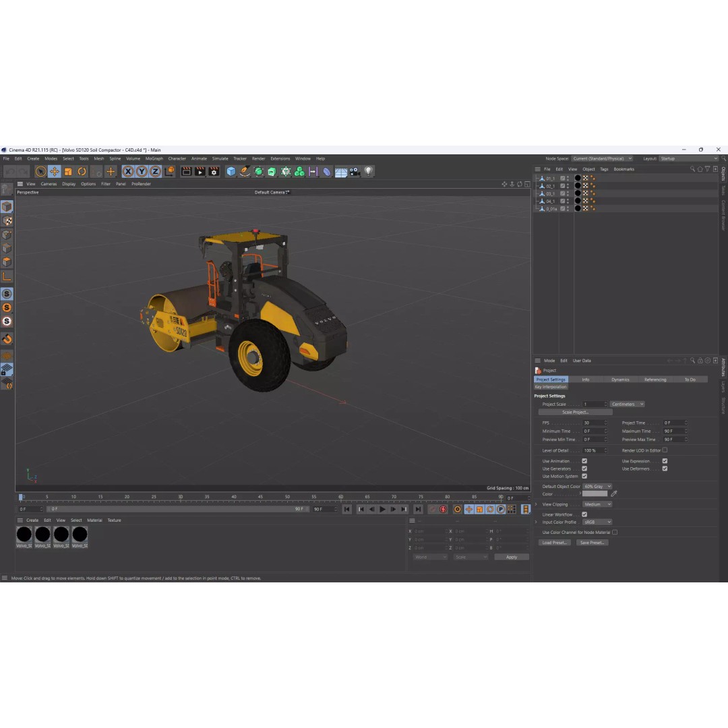Enable Polygons mode in left toolbar
Image resolution: width=728 pixels, height=728 pixels.
click(x=7, y=262)
